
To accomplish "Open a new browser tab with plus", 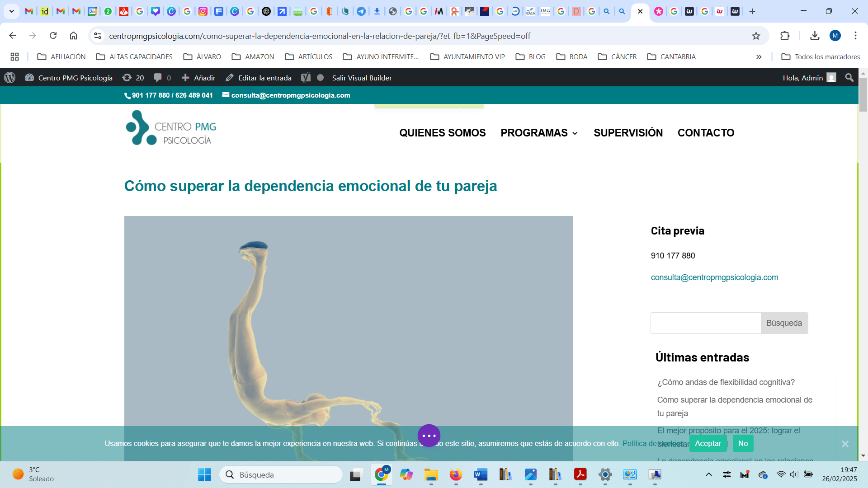I will coord(752,11).
